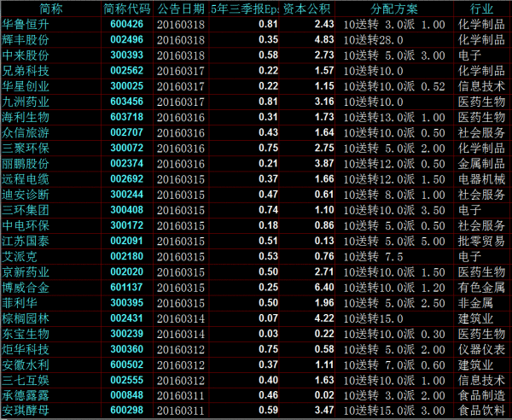The height and width of the screenshot is (420, 512).
Task: Click stock code 600426
Action: coord(126,24)
